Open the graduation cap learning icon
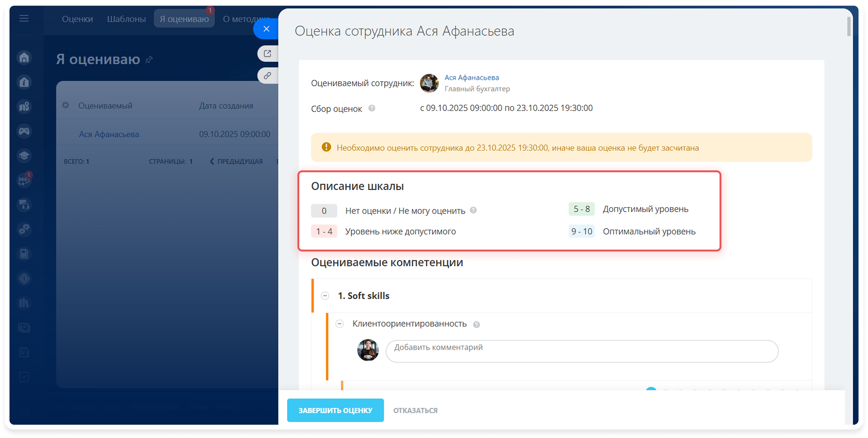Screen dimensions: 868x438 click(24, 156)
